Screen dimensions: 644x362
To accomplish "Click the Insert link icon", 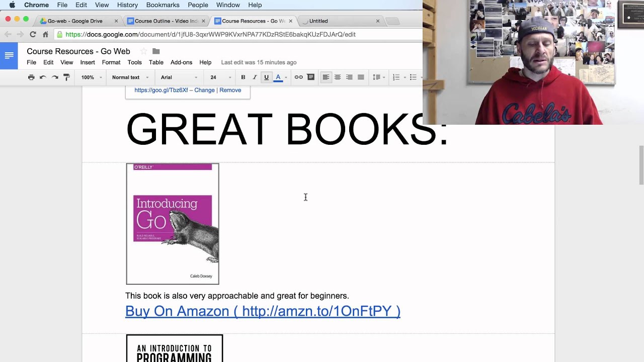I will click(298, 77).
